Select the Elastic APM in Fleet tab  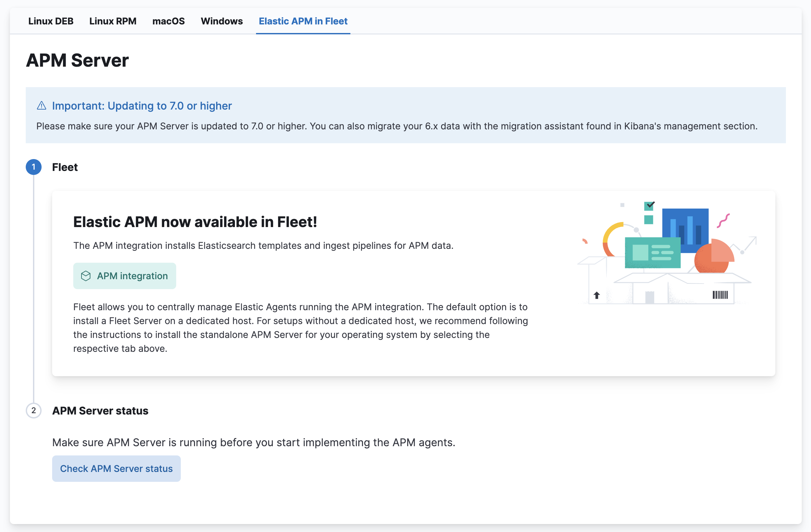[303, 21]
